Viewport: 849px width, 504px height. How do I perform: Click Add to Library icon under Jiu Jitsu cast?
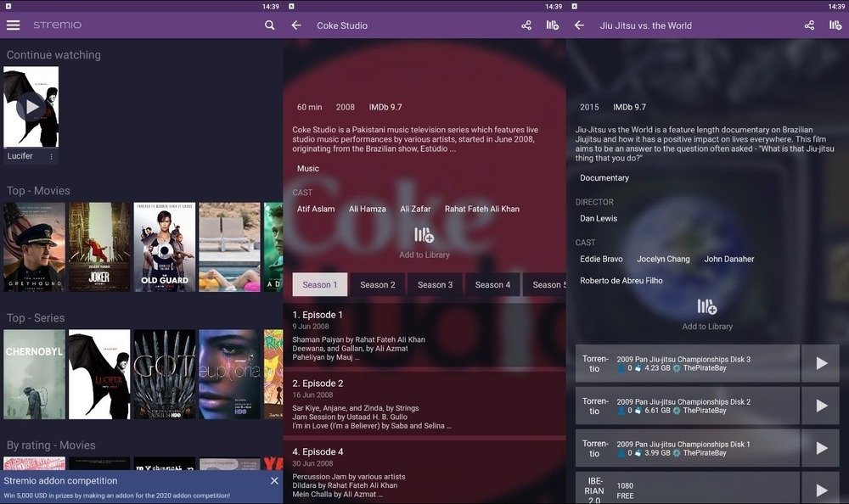click(707, 306)
